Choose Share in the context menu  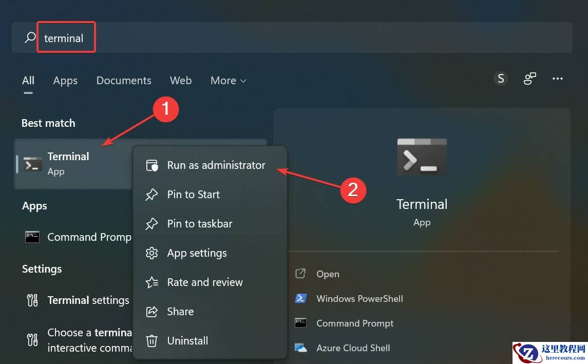(210, 312)
